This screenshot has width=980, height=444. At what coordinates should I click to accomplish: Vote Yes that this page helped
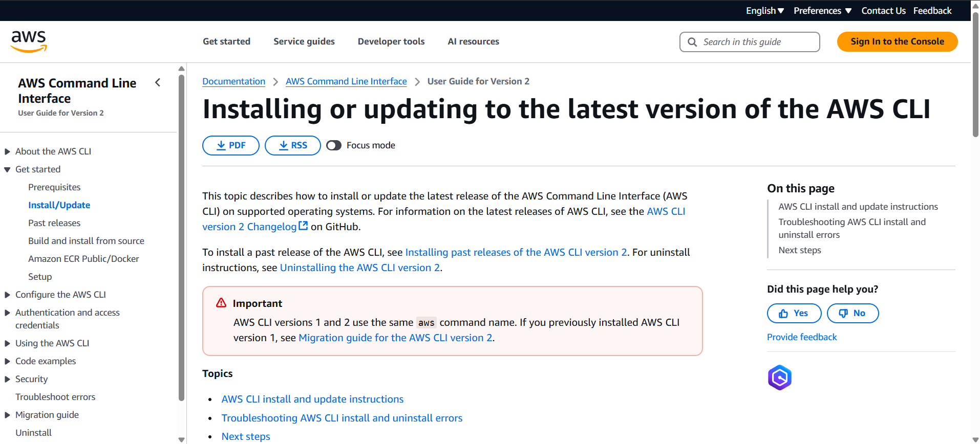pyautogui.click(x=794, y=313)
